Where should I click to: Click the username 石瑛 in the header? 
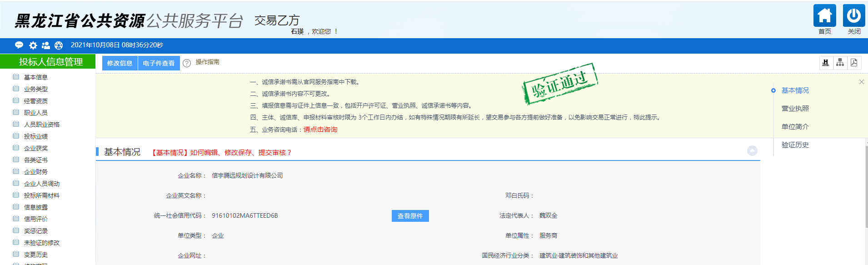[297, 31]
